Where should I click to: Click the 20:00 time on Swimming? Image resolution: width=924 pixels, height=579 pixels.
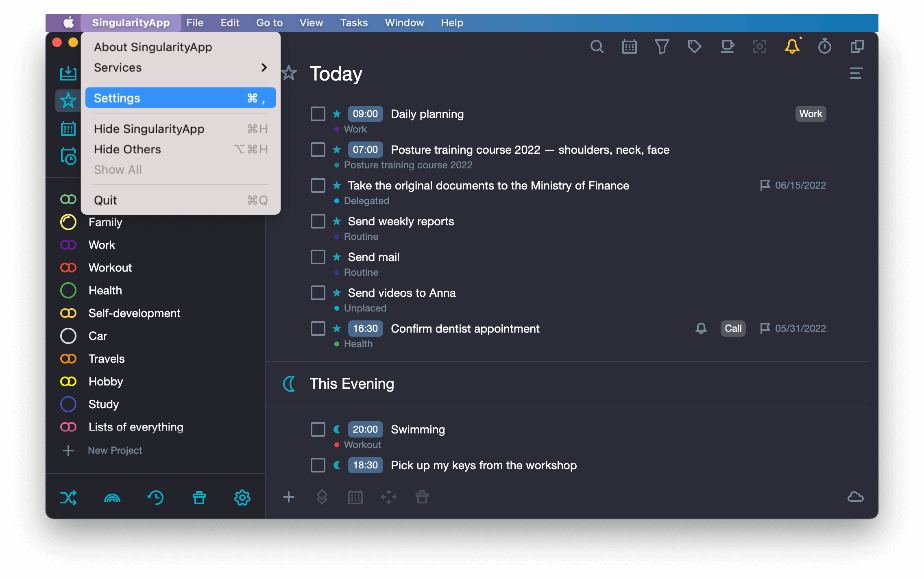365,429
